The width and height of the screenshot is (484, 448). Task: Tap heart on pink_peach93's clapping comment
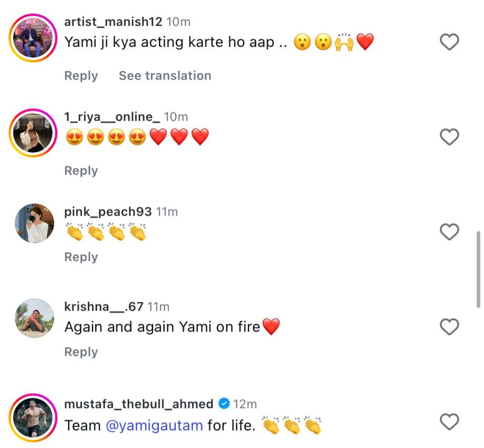(449, 232)
